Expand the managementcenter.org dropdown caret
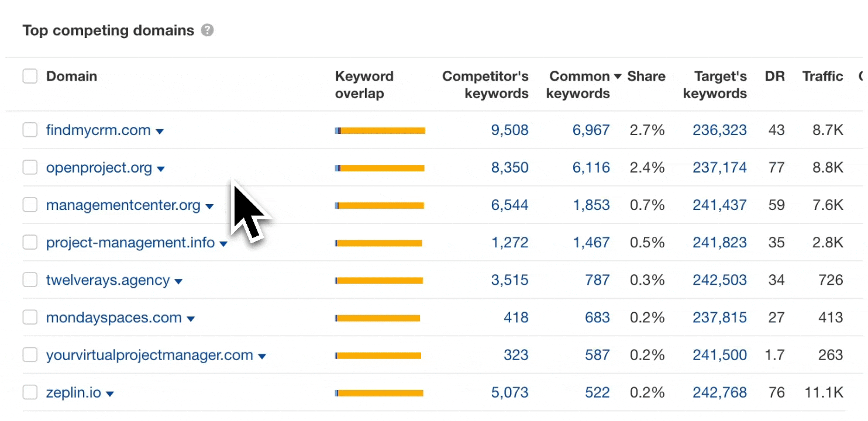The image size is (868, 421). pos(209,206)
